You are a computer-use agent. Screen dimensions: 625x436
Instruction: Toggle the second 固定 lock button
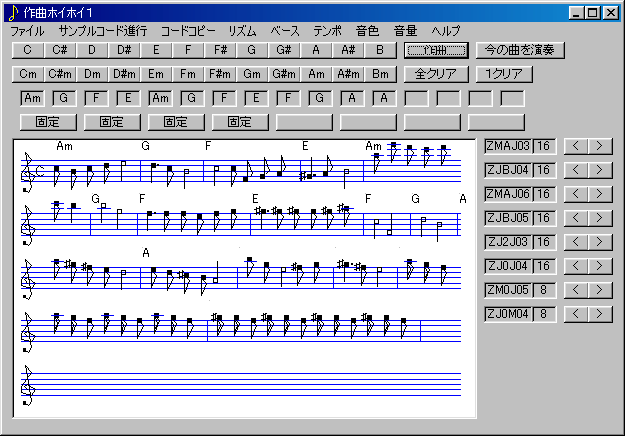[x=112, y=122]
